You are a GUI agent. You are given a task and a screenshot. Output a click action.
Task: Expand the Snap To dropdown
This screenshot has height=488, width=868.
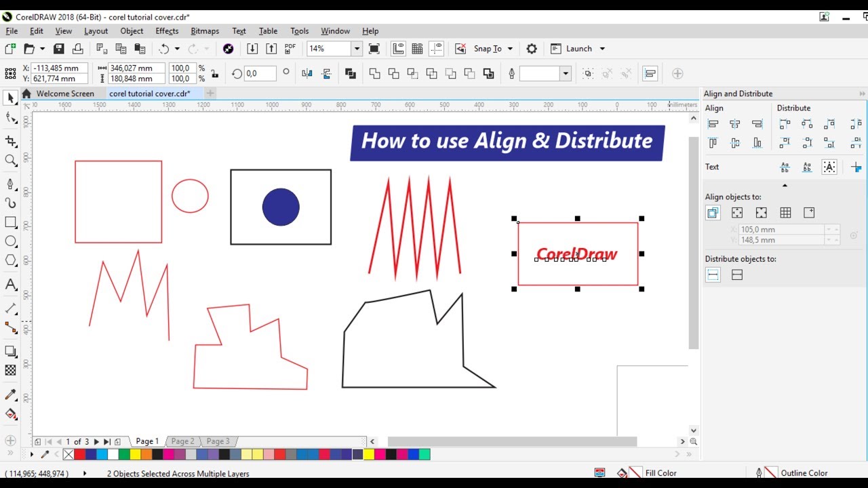coord(510,49)
